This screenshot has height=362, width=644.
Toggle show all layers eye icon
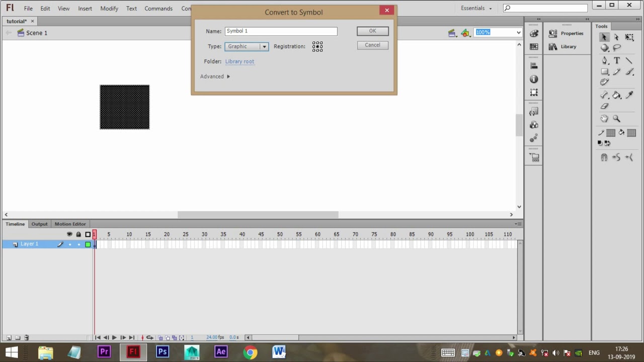pyautogui.click(x=69, y=234)
